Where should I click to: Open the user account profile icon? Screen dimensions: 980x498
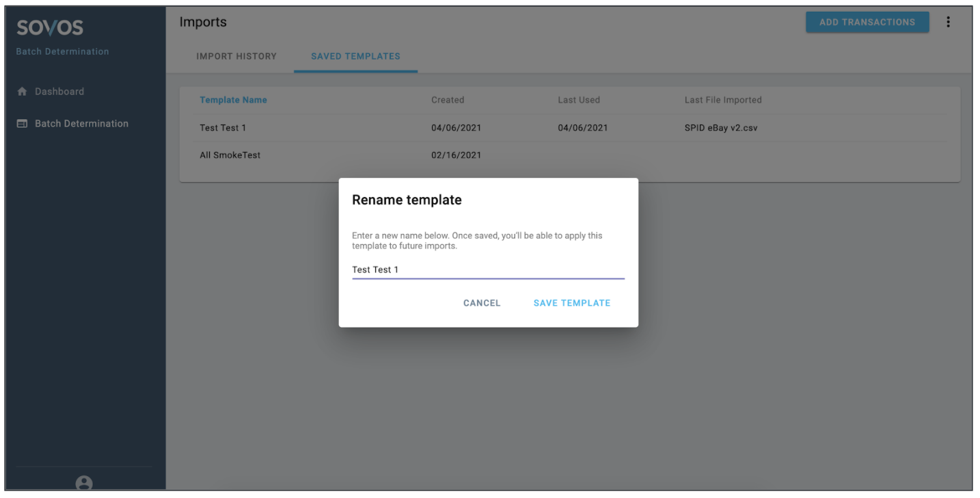(x=84, y=483)
